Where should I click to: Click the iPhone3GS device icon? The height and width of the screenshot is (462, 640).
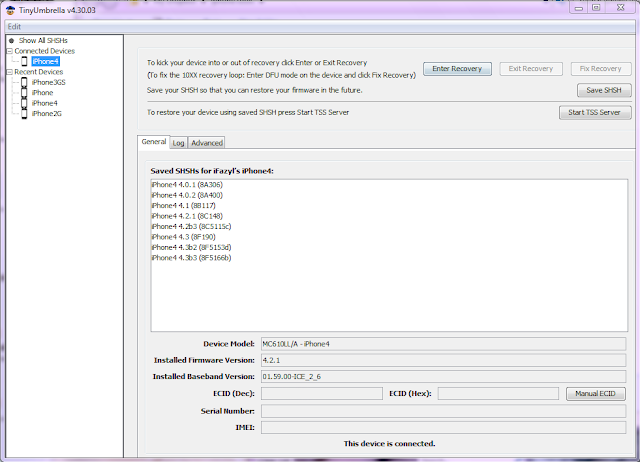tap(24, 82)
